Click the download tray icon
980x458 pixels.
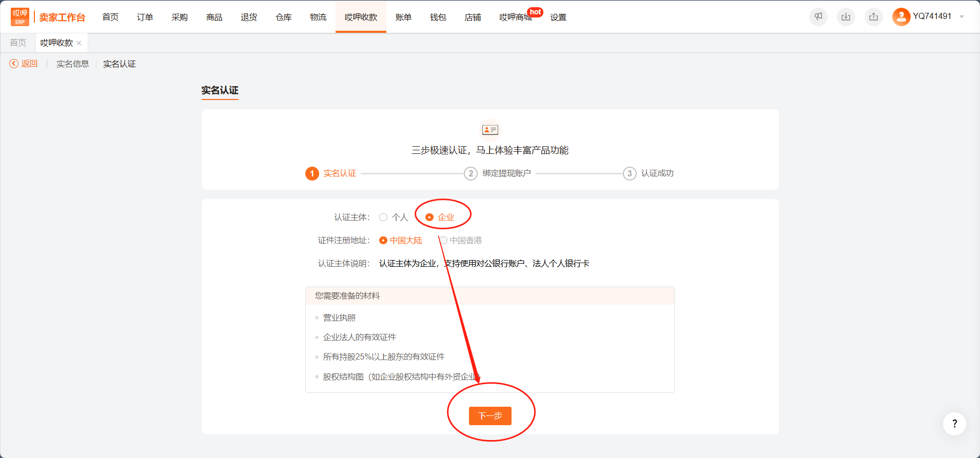click(x=846, y=17)
